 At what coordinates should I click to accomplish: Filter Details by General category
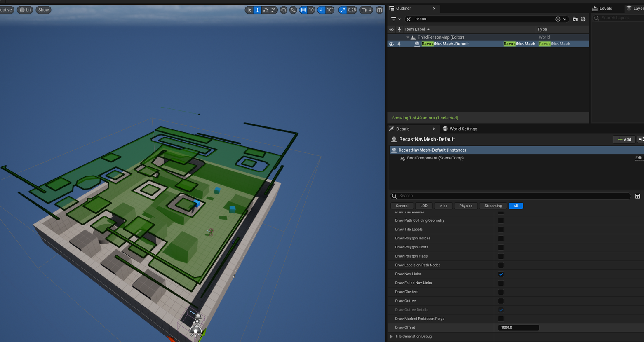(402, 206)
